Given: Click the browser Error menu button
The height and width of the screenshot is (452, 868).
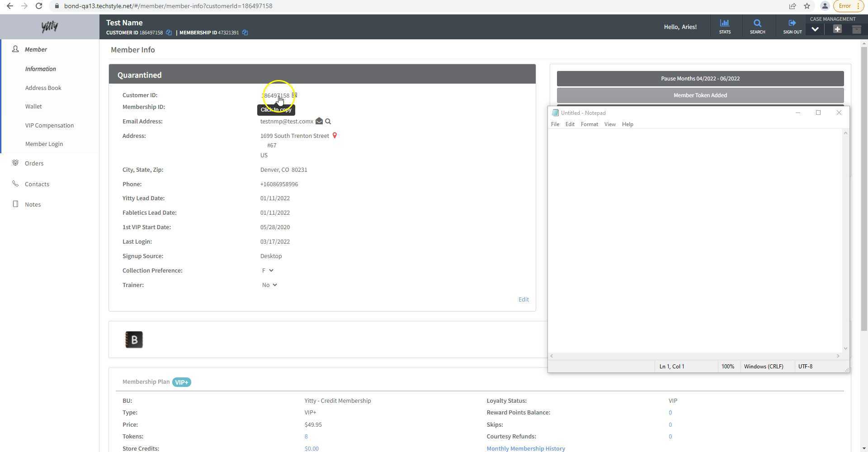Looking at the screenshot, I should pyautogui.click(x=849, y=6).
